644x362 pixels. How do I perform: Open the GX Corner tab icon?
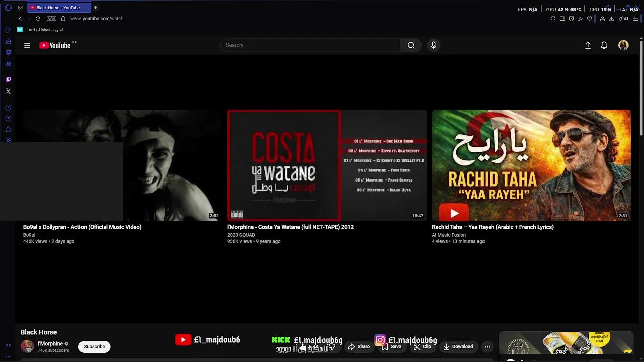(20, 8)
